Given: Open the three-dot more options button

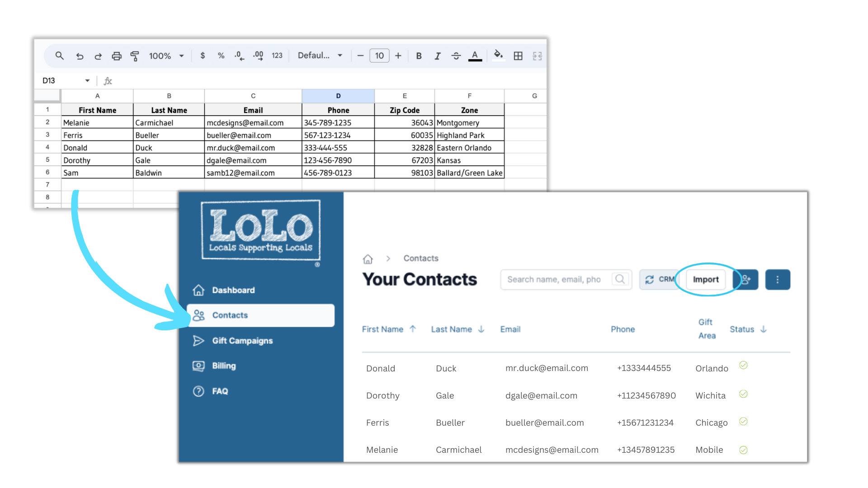Looking at the screenshot, I should [778, 280].
